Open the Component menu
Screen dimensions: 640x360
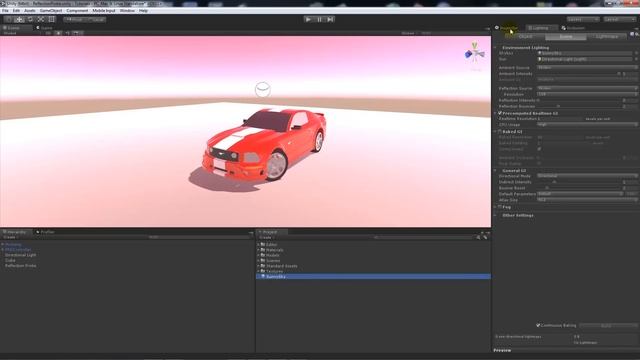77,11
